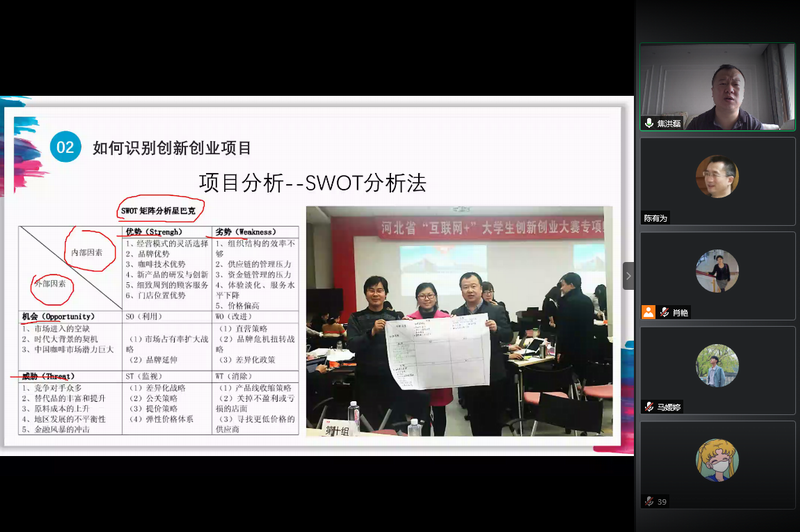This screenshot has height=532, width=800.
Task: Click the blue 02 badge on slide
Action: point(65,147)
